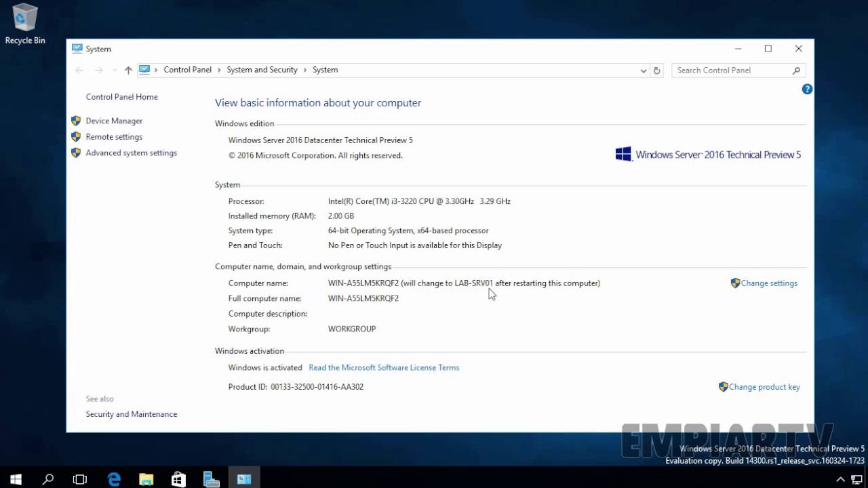Screen dimensions: 868x488
Task: Expand chevron after System and Security breadcrumb
Action: click(305, 70)
